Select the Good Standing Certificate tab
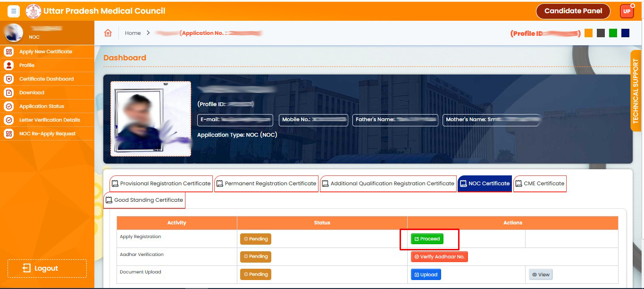This screenshot has width=644, height=289. pyautogui.click(x=144, y=200)
